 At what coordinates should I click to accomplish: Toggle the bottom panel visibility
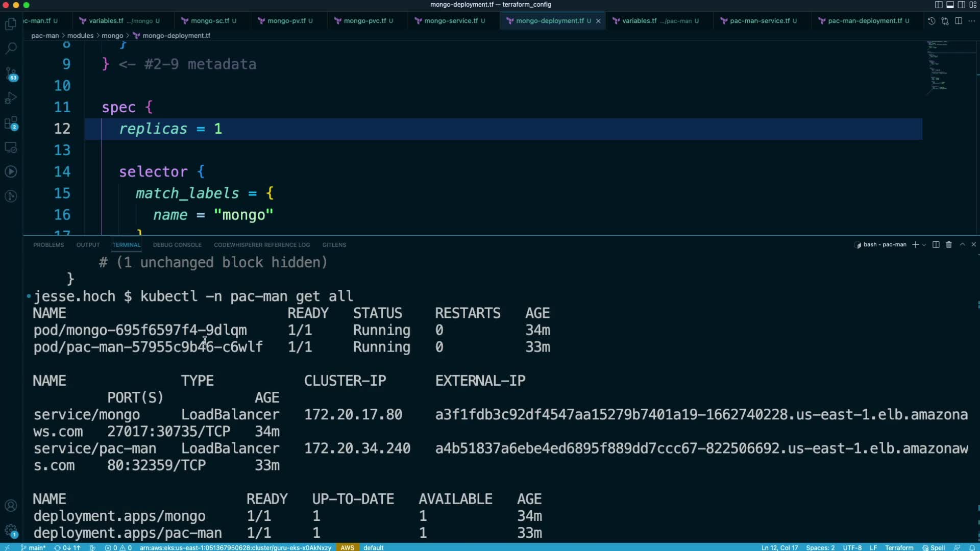point(950,5)
